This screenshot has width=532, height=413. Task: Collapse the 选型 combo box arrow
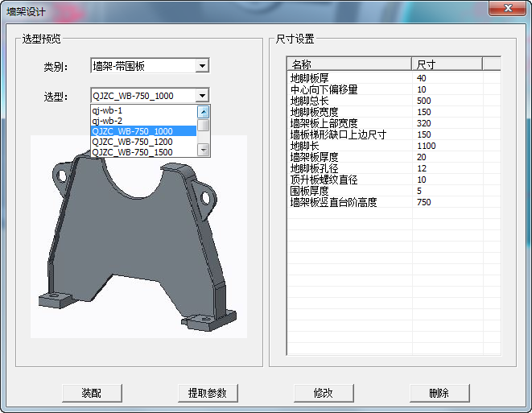[202, 96]
